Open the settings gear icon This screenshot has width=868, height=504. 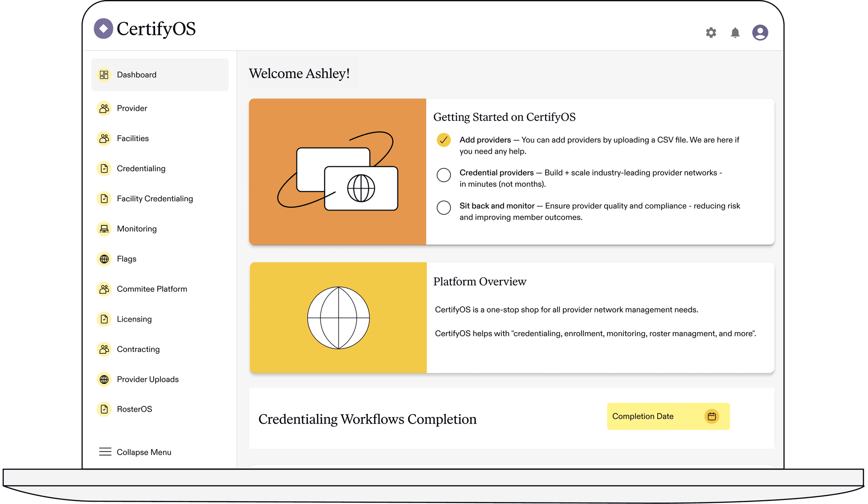(x=711, y=32)
